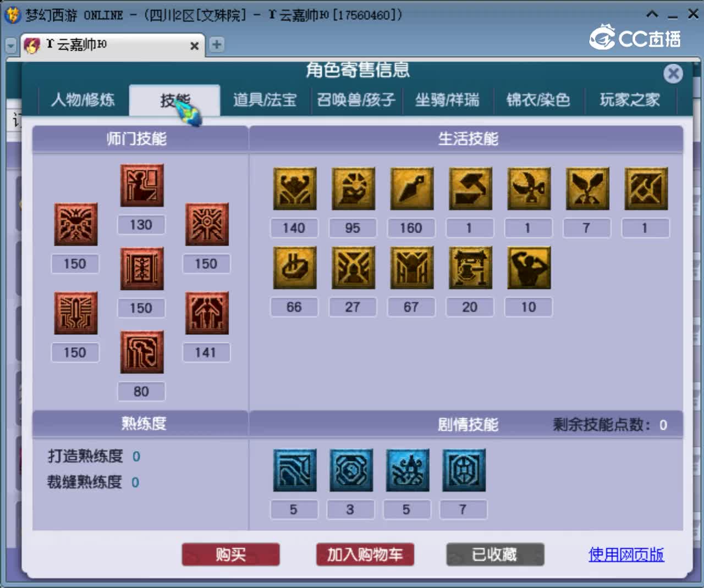Click the level value 20 box
Image resolution: width=704 pixels, height=588 pixels.
470,307
